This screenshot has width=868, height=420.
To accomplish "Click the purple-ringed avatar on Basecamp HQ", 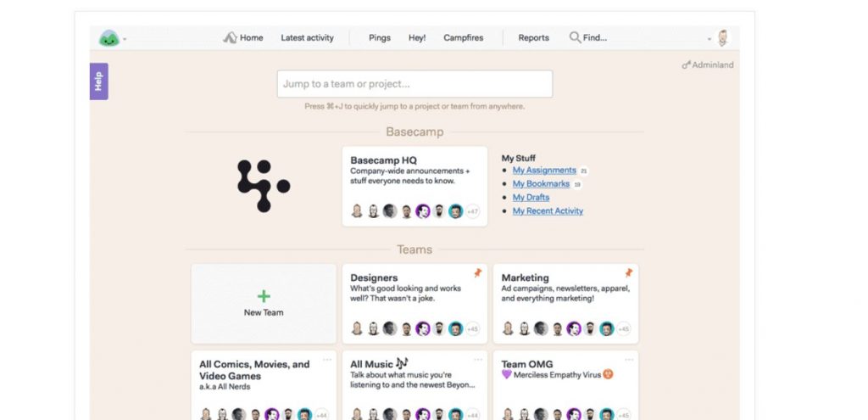I will (423, 211).
